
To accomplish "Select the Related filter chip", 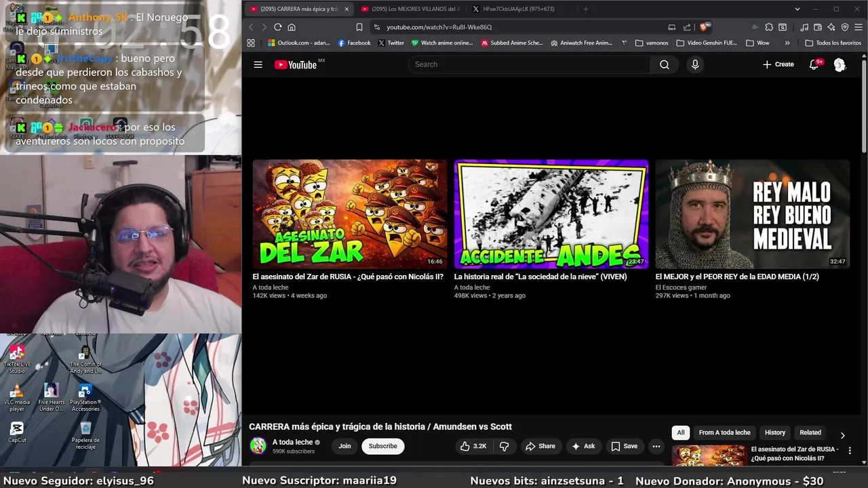I will (x=810, y=432).
